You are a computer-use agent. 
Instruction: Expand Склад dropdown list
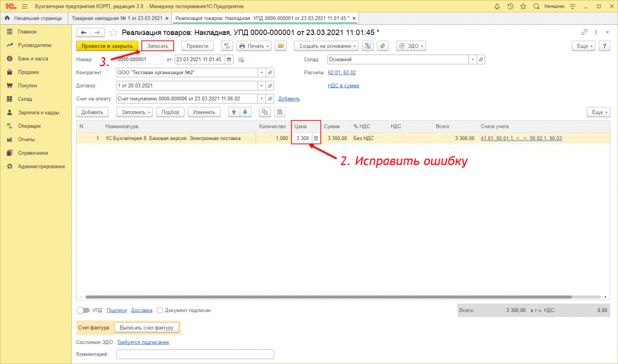pos(473,60)
